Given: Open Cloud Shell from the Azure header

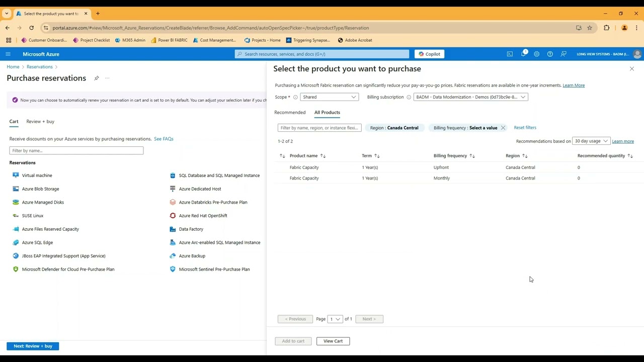Looking at the screenshot, I should coord(510,54).
